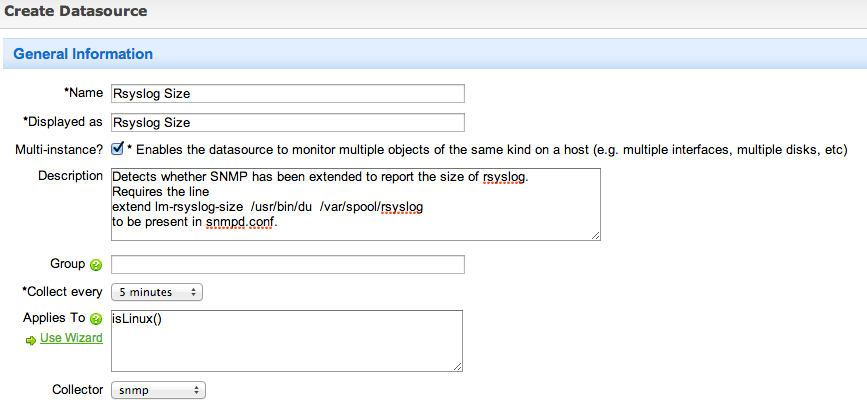This screenshot has width=867, height=415.
Task: Click the green arrow icon before Use Wizard
Action: click(30, 340)
